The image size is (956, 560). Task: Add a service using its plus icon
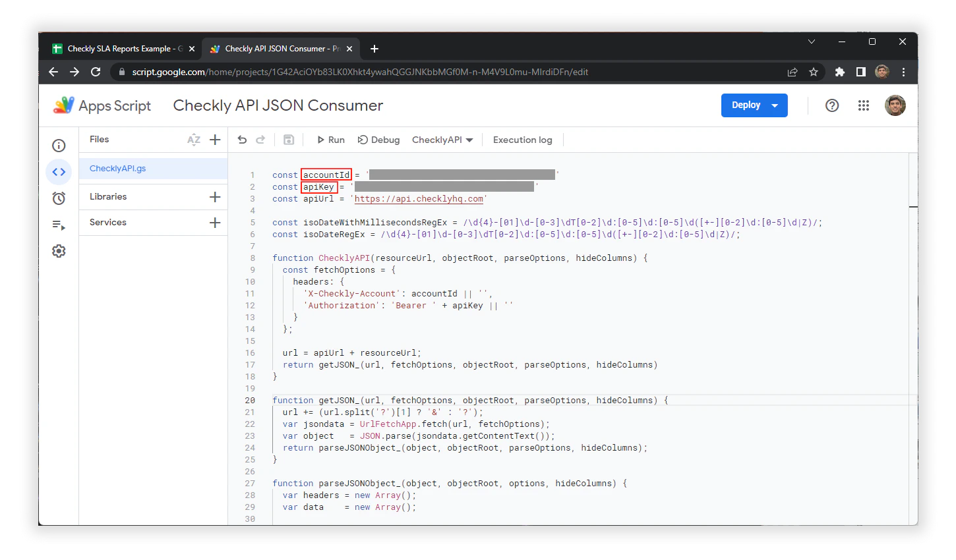coord(215,222)
